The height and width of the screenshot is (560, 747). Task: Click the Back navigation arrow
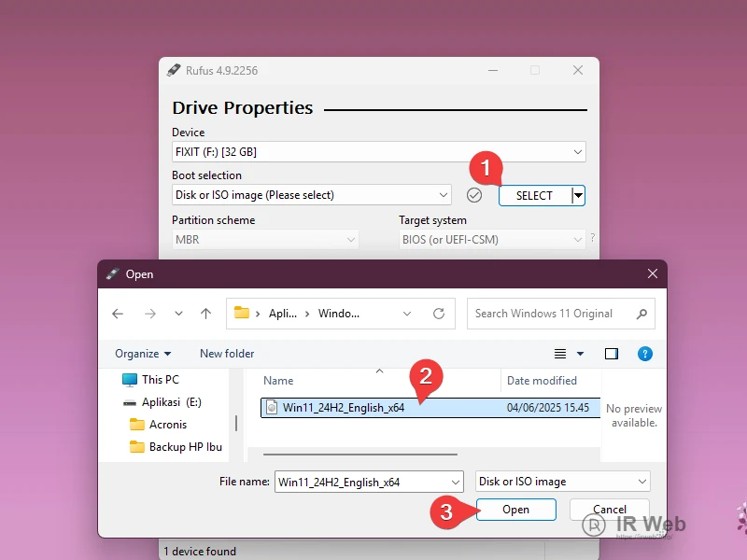click(118, 314)
